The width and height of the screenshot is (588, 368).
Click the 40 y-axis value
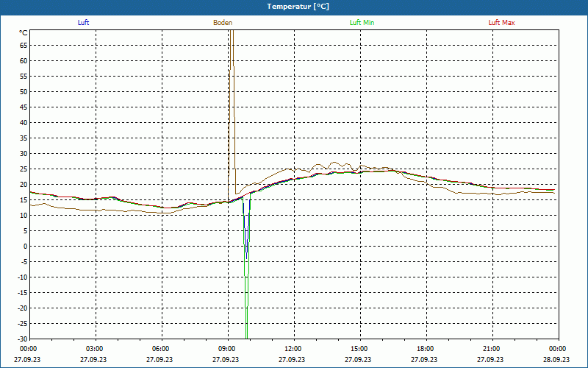pyautogui.click(x=24, y=123)
